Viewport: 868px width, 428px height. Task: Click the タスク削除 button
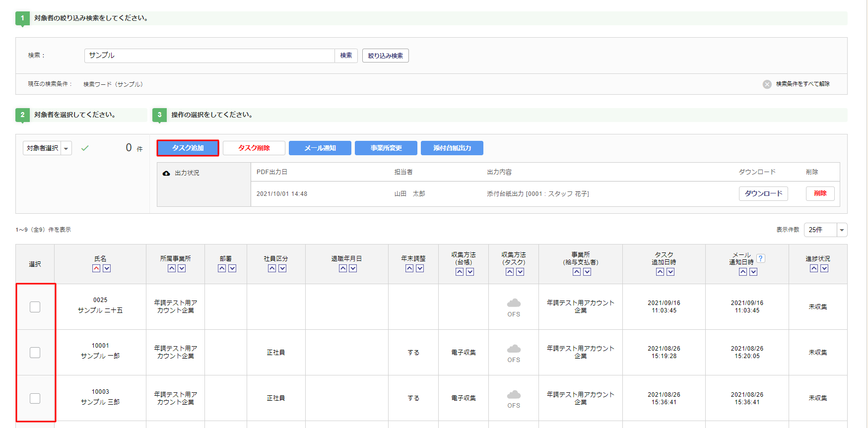(x=254, y=148)
